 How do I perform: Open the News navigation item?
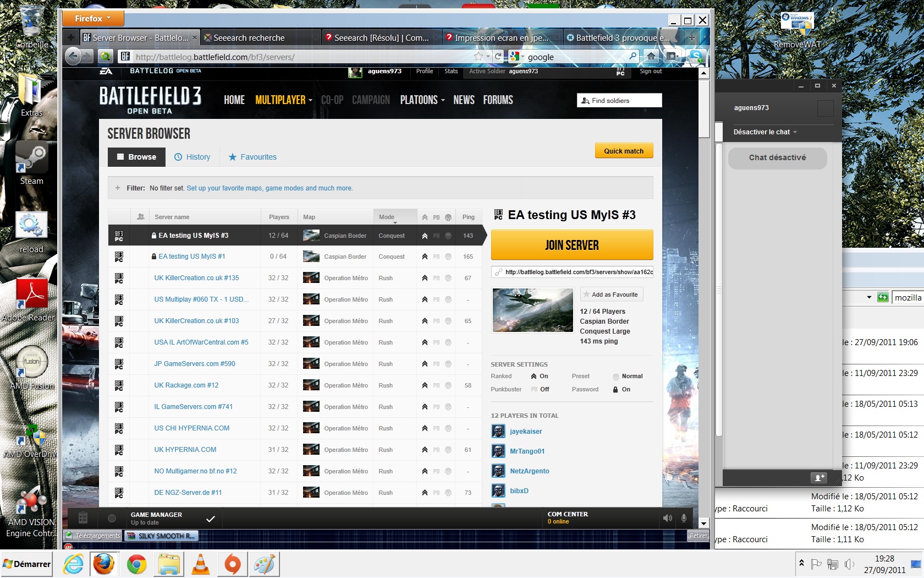464,100
